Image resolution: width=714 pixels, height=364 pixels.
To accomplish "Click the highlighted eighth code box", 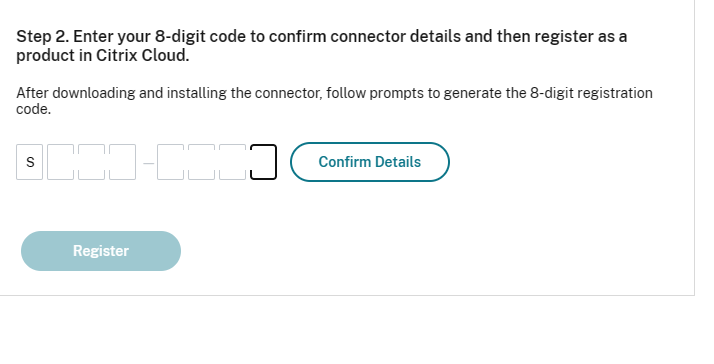I will click(x=263, y=162).
